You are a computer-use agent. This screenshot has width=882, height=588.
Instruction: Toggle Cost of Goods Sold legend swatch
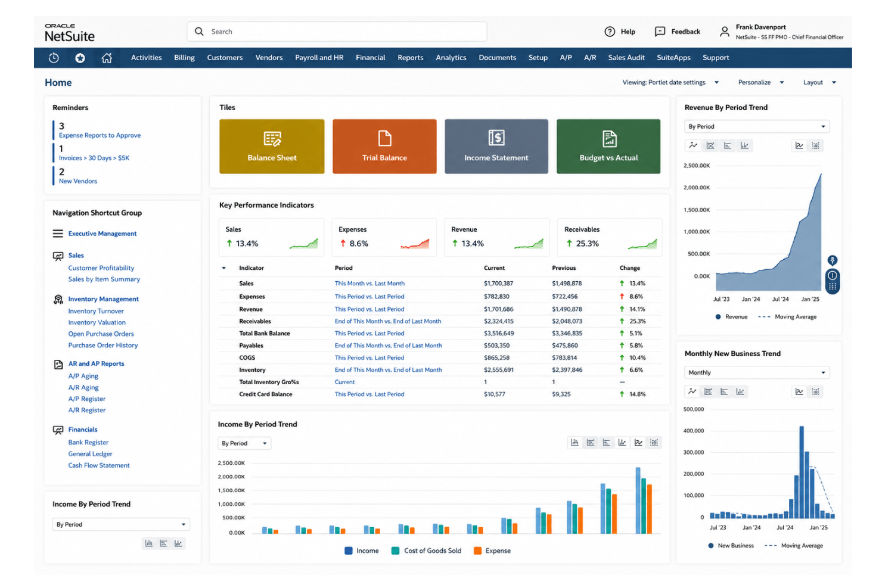(395, 551)
